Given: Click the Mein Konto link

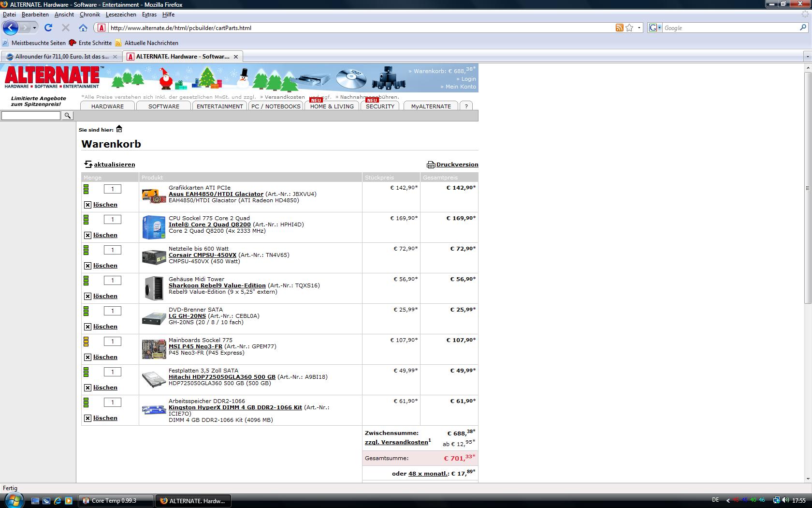Looking at the screenshot, I should pyautogui.click(x=461, y=87).
